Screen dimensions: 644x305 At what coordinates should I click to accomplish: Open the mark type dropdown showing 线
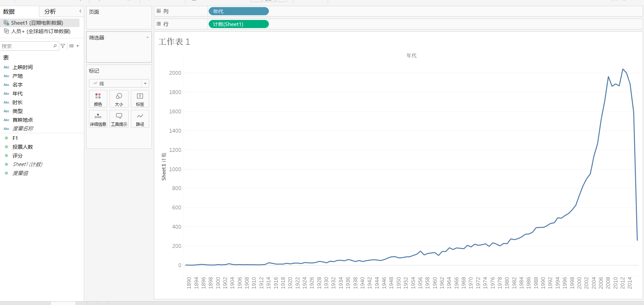coord(119,83)
